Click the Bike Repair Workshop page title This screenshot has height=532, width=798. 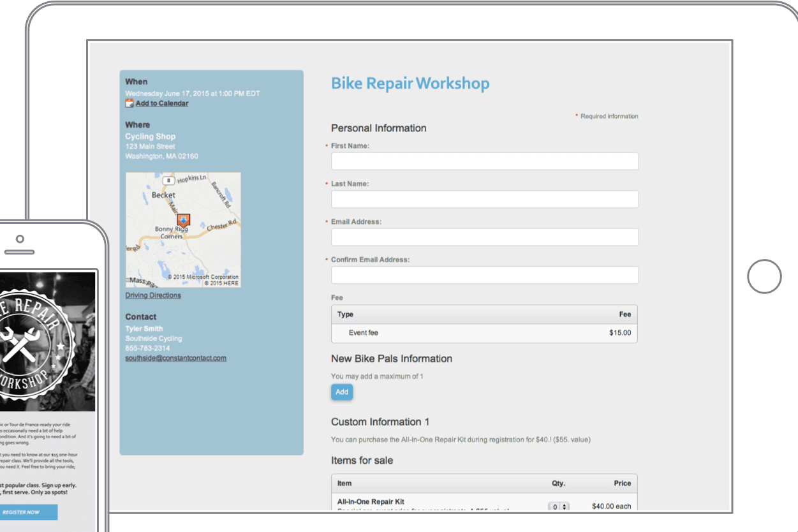click(x=410, y=84)
